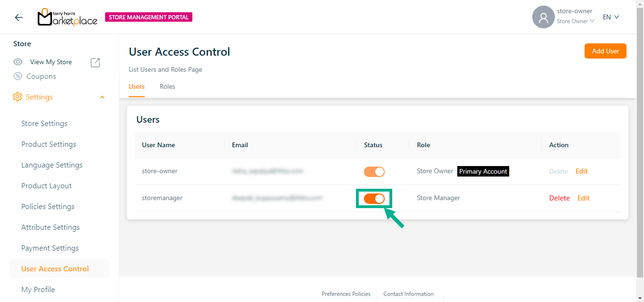This screenshot has width=644, height=302.
Task: Click the Coupons percent icon
Action: [x=18, y=76]
